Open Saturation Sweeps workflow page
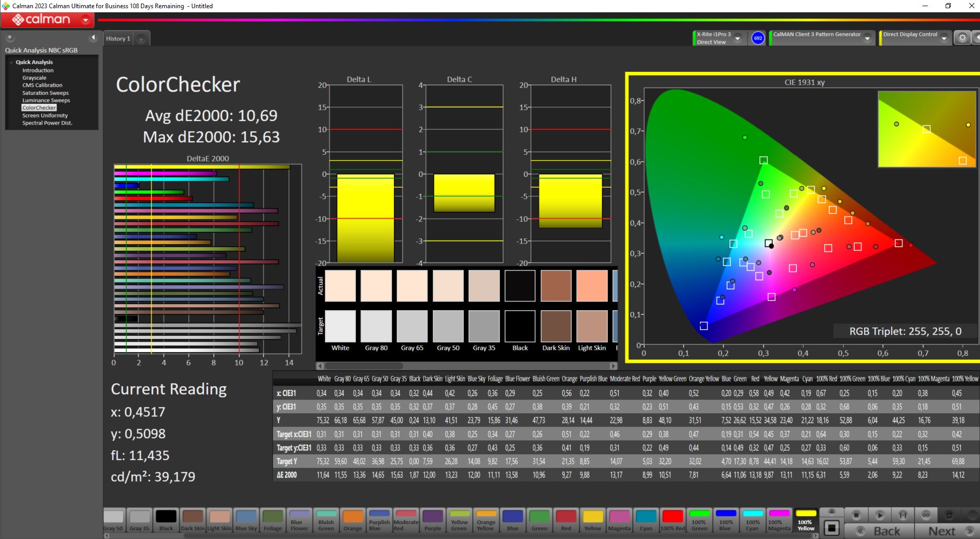 (x=45, y=93)
